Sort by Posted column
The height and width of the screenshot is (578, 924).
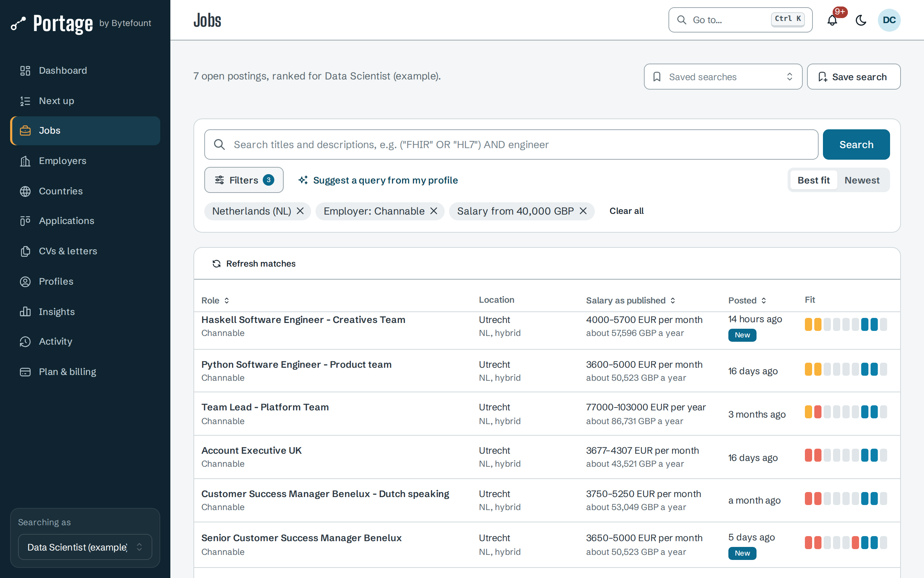point(747,301)
